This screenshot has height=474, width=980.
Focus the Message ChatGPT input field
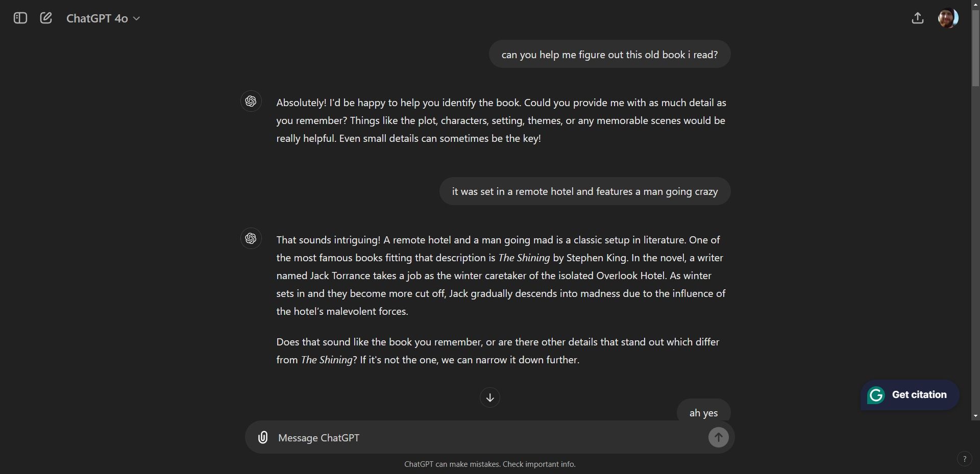[x=485, y=438]
